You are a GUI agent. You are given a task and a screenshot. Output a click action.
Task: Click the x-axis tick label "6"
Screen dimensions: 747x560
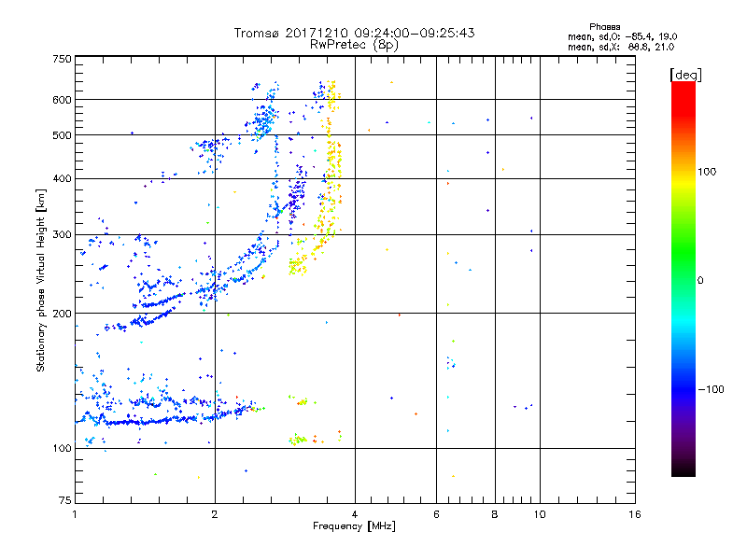[436, 514]
